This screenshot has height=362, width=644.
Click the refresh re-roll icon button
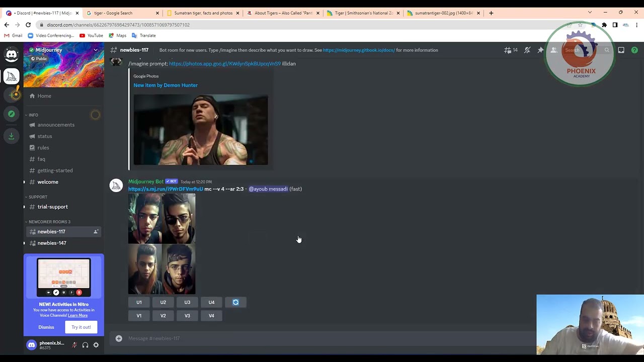pyautogui.click(x=235, y=302)
